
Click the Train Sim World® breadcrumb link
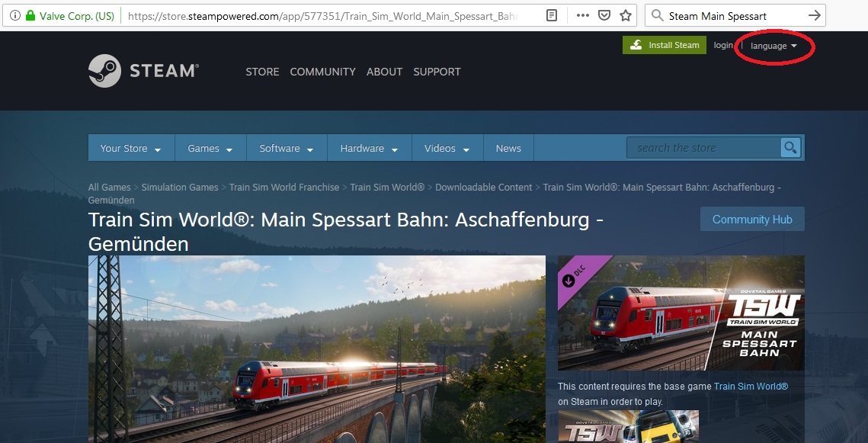(x=387, y=187)
